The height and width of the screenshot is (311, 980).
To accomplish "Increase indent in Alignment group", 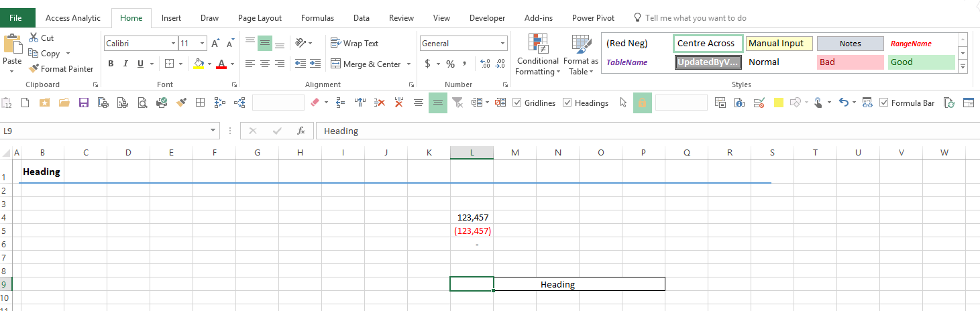I will (x=315, y=64).
